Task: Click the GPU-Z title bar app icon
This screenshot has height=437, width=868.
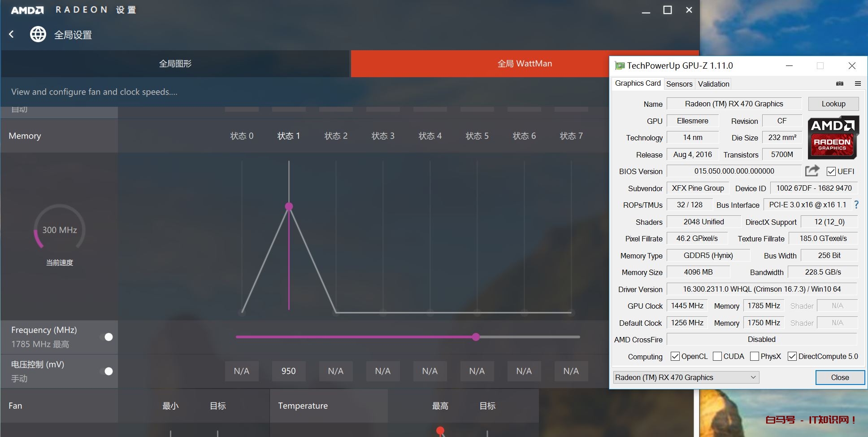Action: click(620, 66)
